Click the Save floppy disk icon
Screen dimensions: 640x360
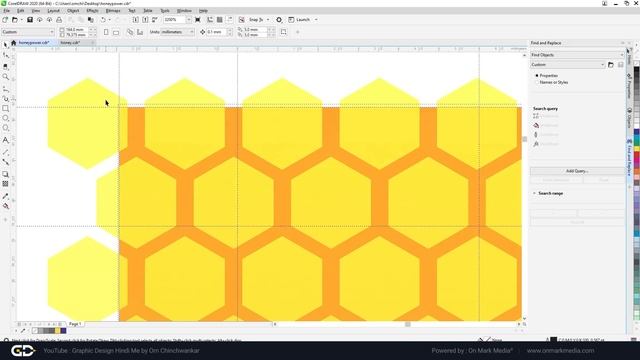30,20
